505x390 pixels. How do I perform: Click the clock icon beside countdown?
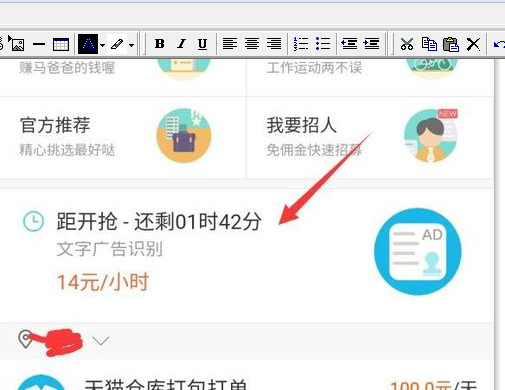tap(33, 221)
